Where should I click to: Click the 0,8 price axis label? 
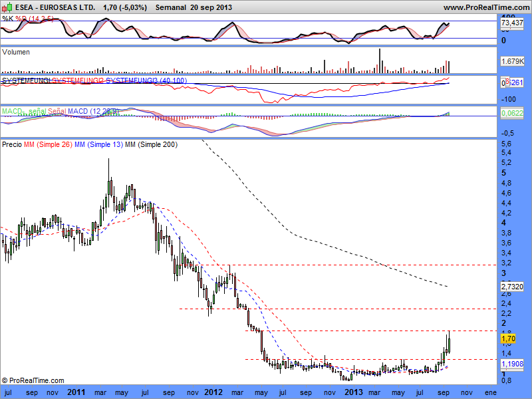point(506,381)
